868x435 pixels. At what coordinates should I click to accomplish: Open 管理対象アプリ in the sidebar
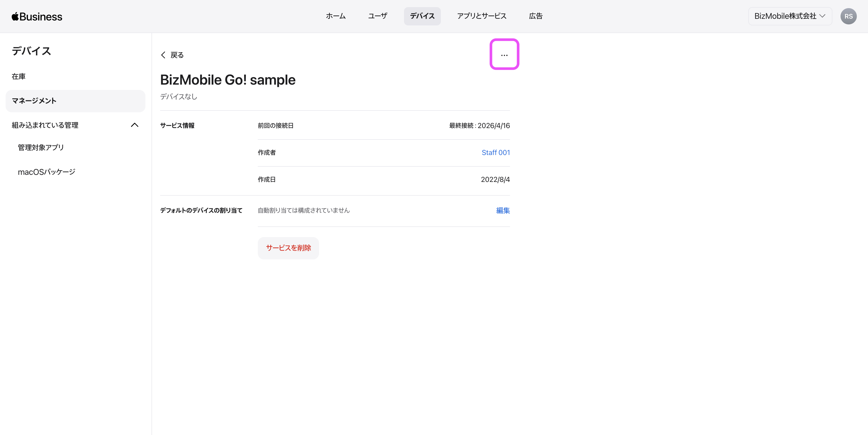(x=41, y=147)
